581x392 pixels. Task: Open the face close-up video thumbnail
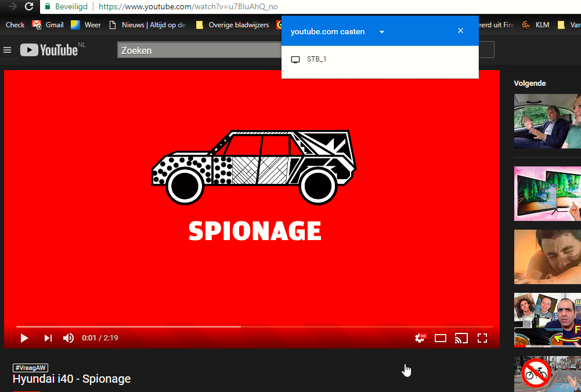pyautogui.click(x=548, y=257)
